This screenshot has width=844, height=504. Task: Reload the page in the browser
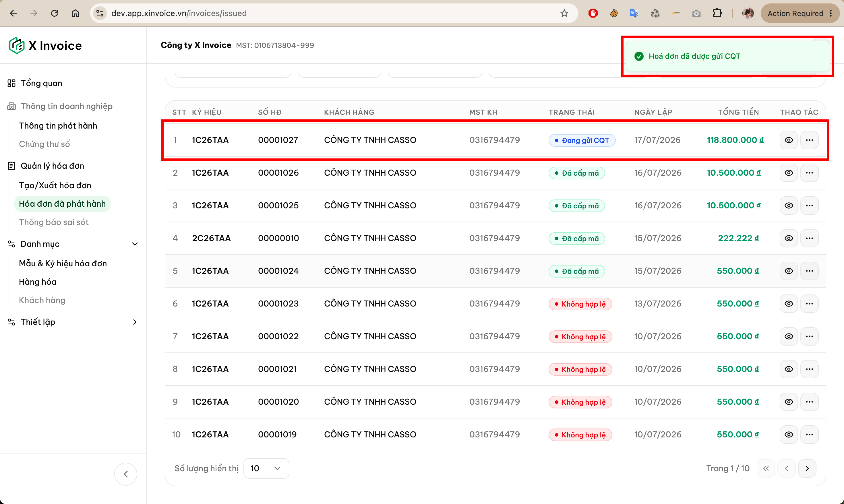(x=54, y=13)
